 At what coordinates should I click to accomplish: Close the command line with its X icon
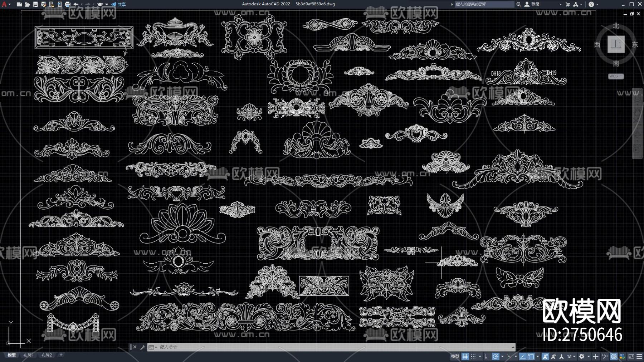point(135,347)
